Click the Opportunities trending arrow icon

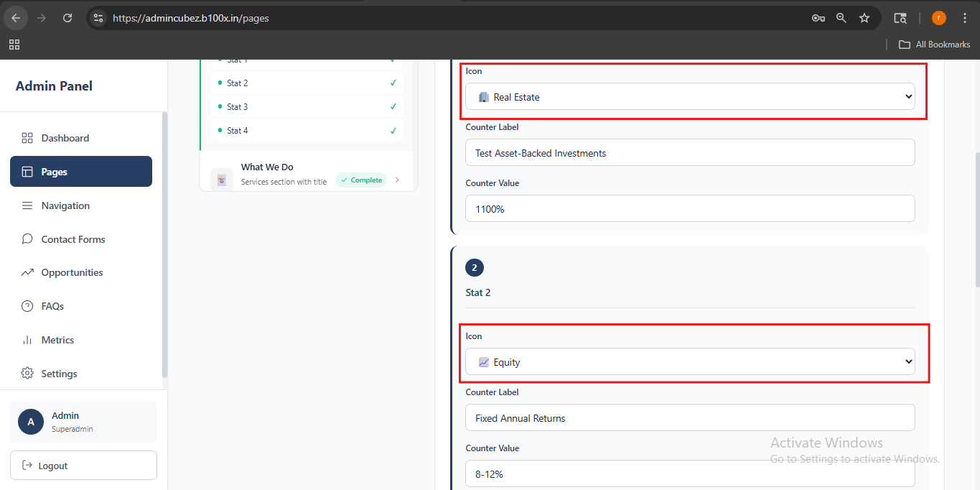click(27, 272)
